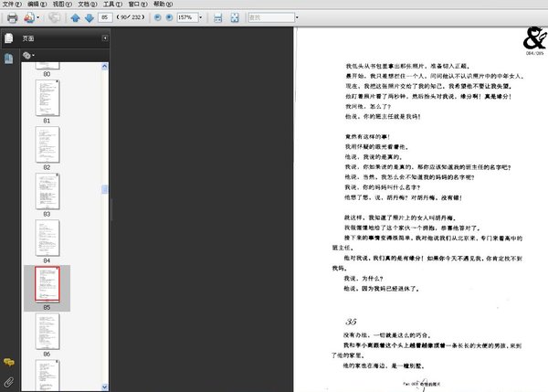Go to next page with down arrow
The width and height of the screenshot is (548, 392).
90,17
